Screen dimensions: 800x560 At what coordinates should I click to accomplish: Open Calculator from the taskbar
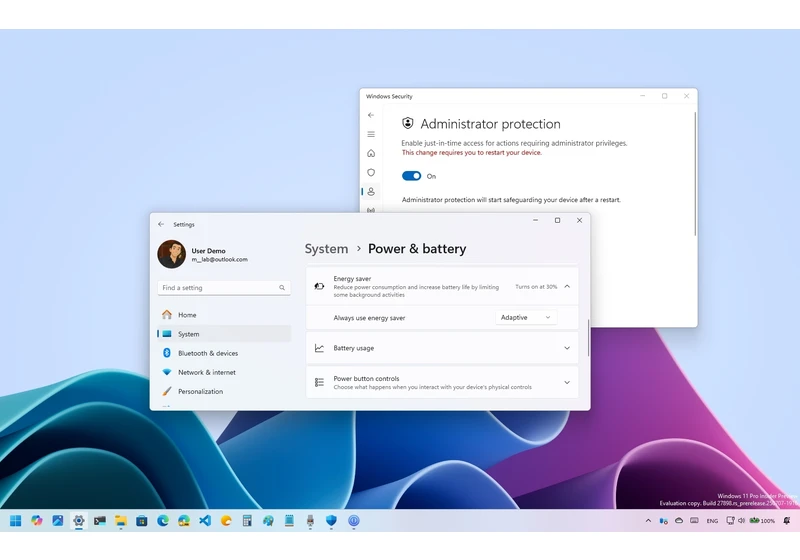point(247,521)
